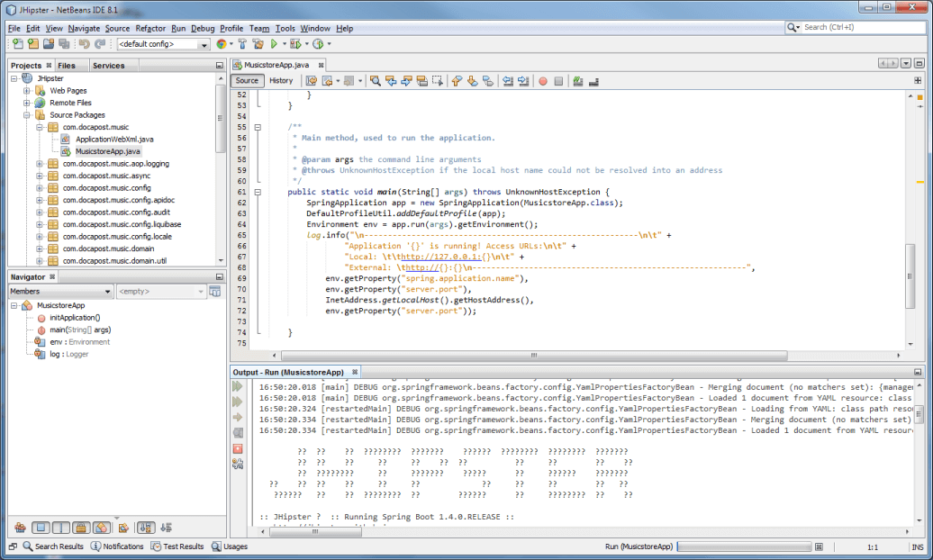Open Search Results in status bar

click(52, 546)
